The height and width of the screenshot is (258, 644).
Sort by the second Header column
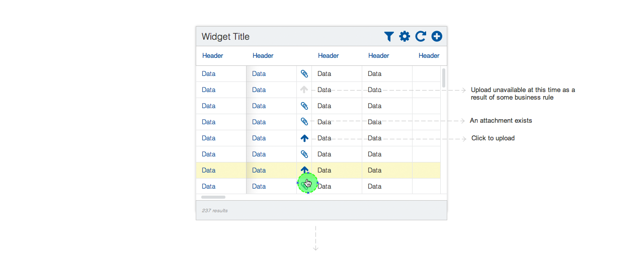[x=263, y=55]
